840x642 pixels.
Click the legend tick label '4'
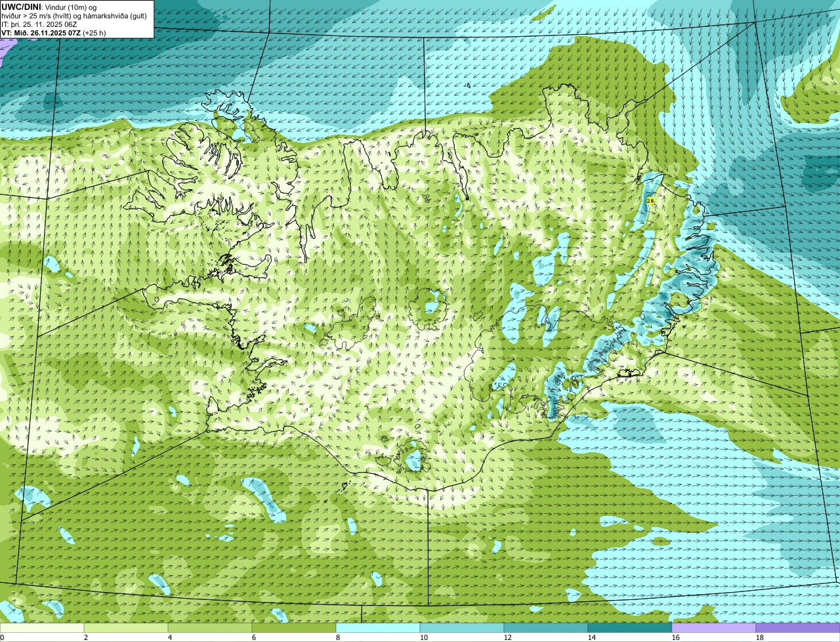tap(170, 637)
